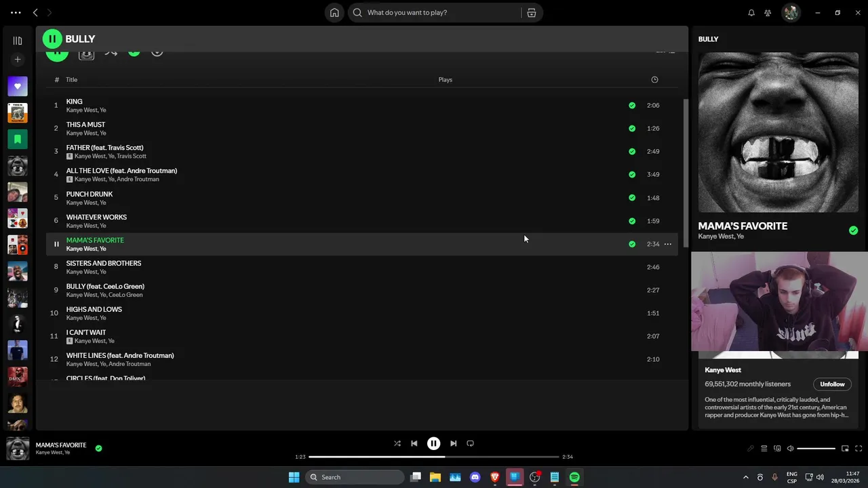Open Windows Start menu
868x488 pixels.
pyautogui.click(x=294, y=477)
